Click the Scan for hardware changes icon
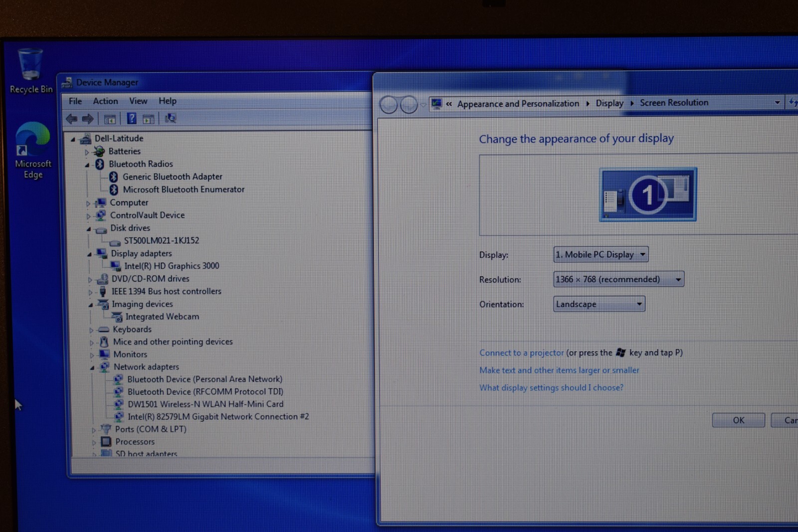 [x=171, y=118]
